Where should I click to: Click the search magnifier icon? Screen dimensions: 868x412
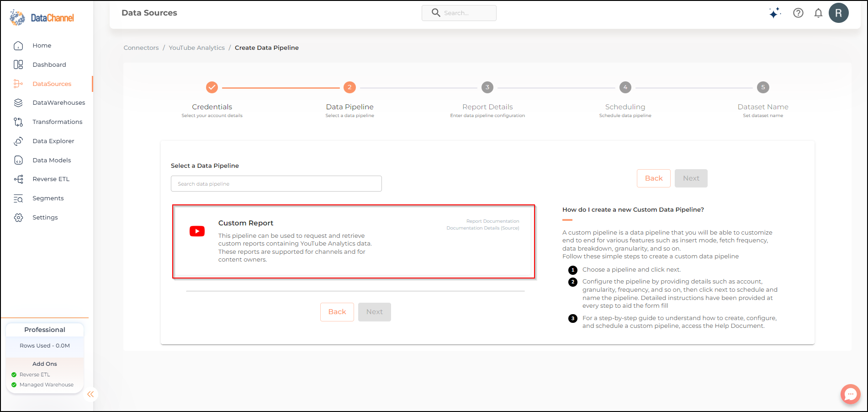pos(436,13)
